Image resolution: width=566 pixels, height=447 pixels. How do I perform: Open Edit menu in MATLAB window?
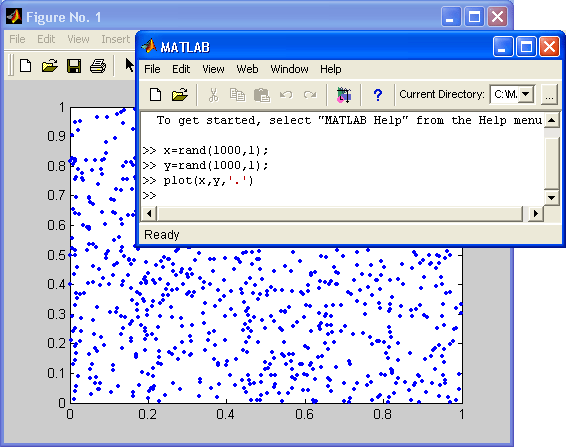[x=181, y=69]
